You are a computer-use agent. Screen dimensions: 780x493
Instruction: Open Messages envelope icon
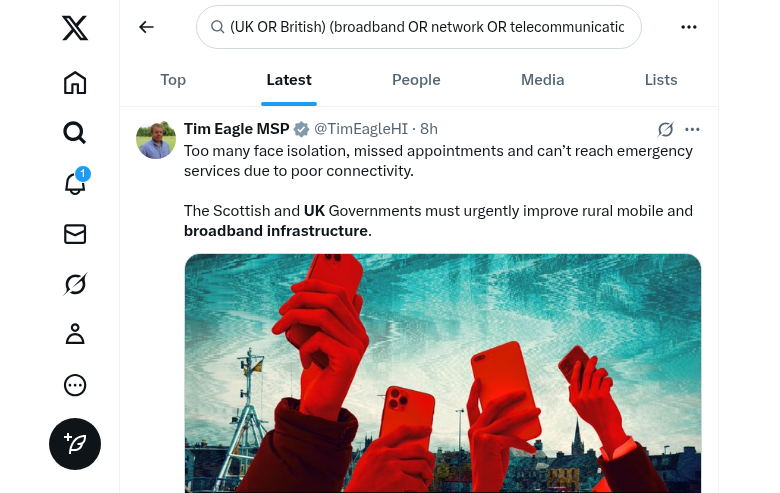pyautogui.click(x=75, y=234)
